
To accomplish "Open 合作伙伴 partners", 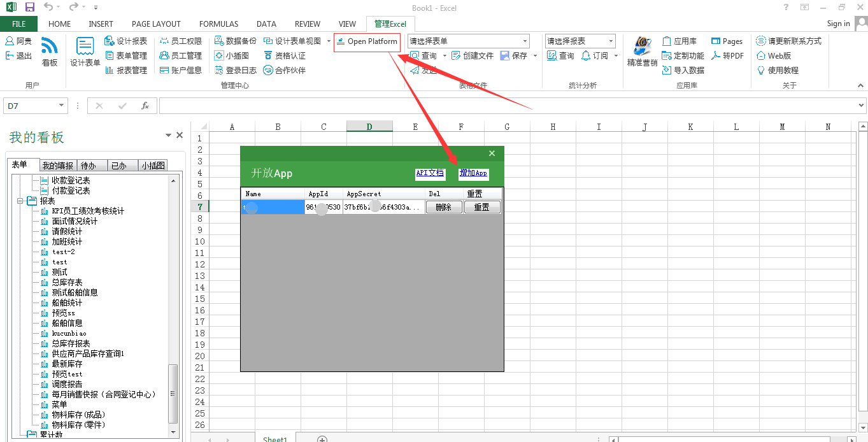I will [285, 70].
